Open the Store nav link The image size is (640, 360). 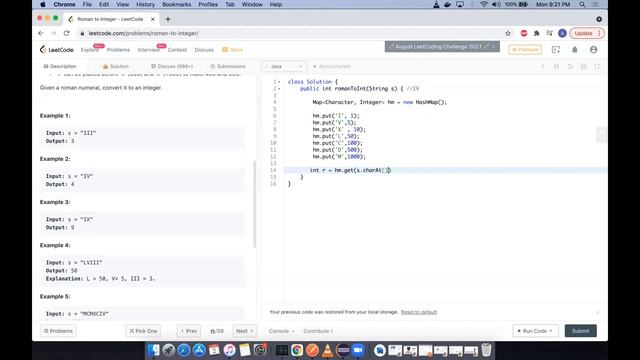pyautogui.click(x=233, y=50)
